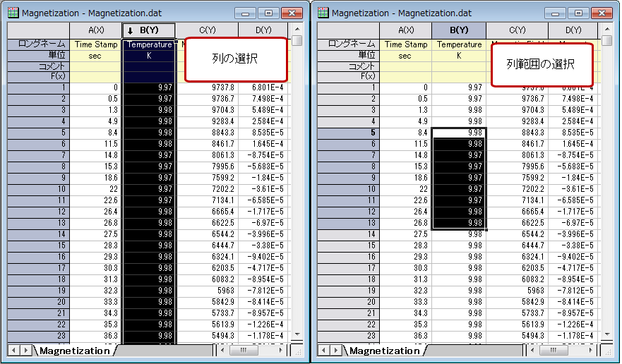Click vertical scrollbar down arrow in right window
Screen dimensions: 622x364
[x=607, y=334]
